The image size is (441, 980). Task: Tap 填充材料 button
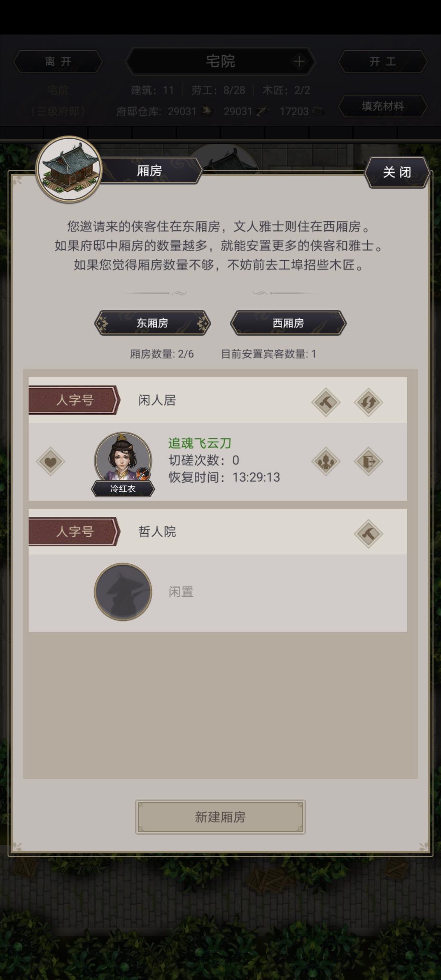[x=383, y=107]
